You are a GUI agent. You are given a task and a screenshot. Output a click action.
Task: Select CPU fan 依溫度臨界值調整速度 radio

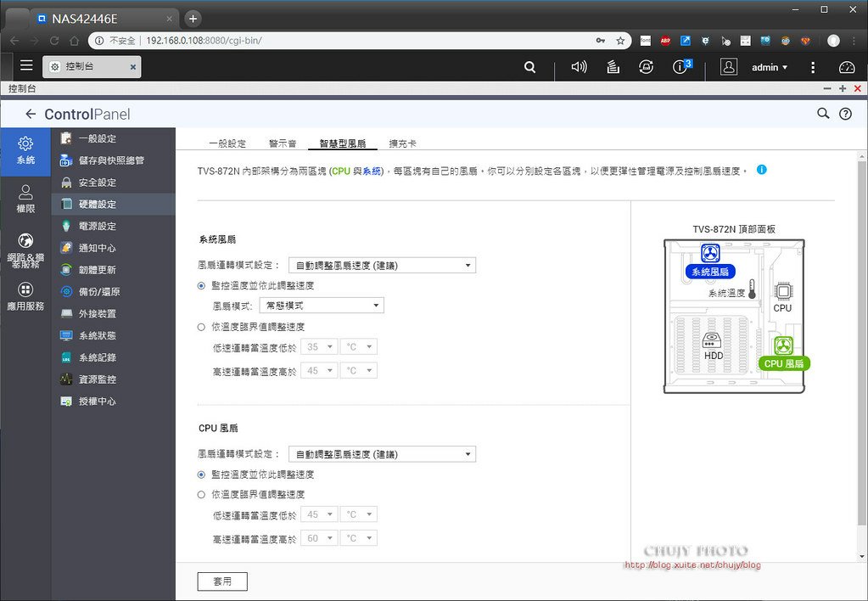click(201, 495)
